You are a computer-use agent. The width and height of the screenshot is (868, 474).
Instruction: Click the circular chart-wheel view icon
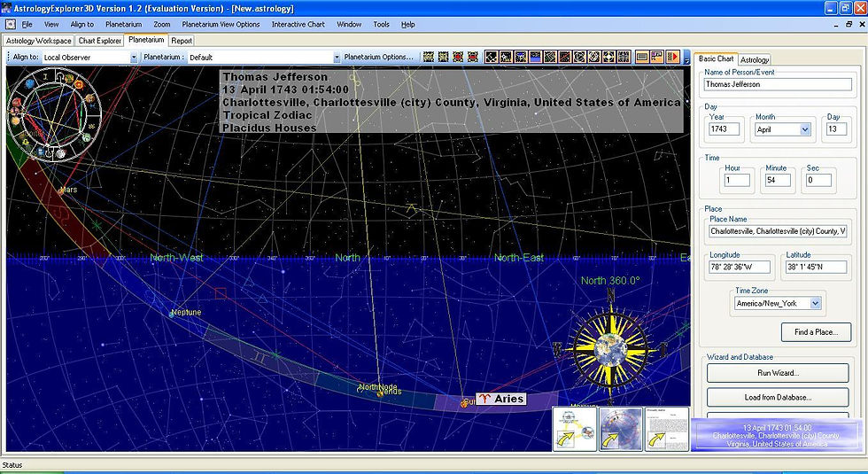594,57
